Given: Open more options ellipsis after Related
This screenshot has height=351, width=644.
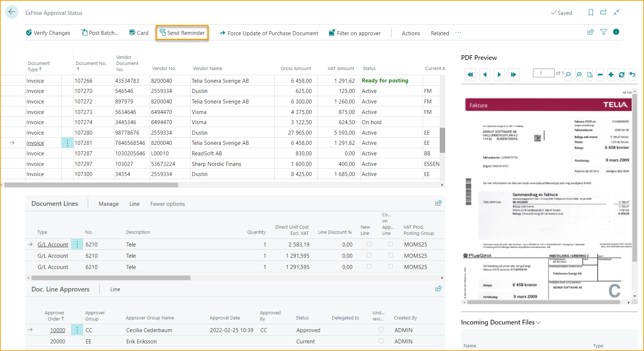Looking at the screenshot, I should pos(458,33).
